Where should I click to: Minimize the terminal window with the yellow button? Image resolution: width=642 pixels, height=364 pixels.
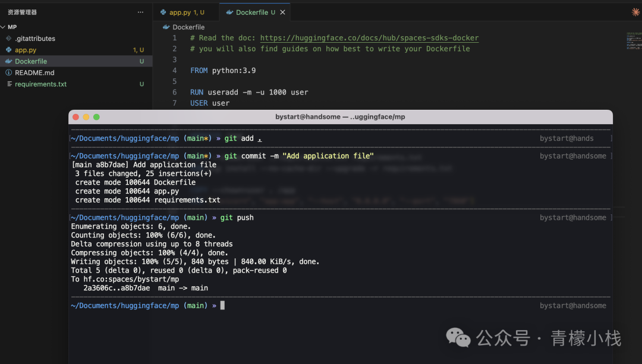(86, 117)
